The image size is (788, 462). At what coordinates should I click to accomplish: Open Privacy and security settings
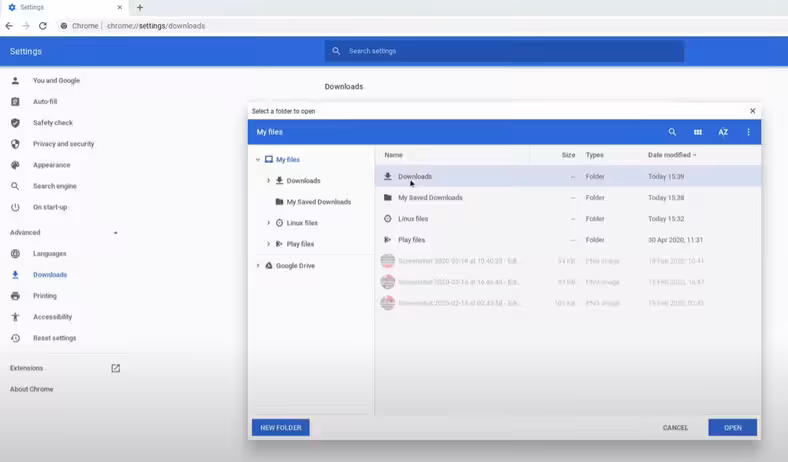click(x=63, y=144)
